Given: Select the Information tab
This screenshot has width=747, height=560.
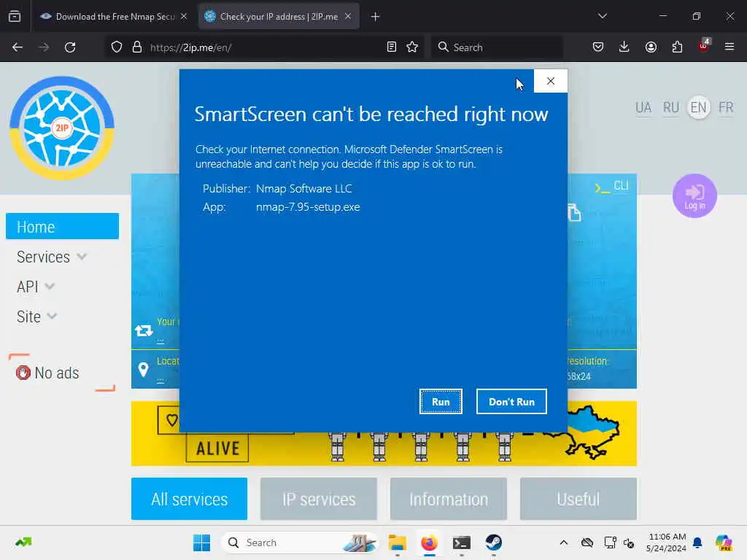Looking at the screenshot, I should [449, 499].
